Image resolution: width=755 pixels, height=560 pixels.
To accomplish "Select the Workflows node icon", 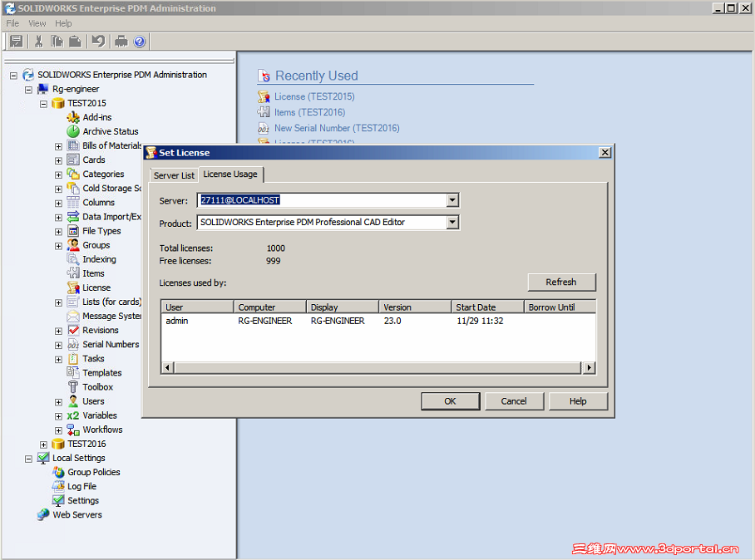I will pyautogui.click(x=73, y=430).
